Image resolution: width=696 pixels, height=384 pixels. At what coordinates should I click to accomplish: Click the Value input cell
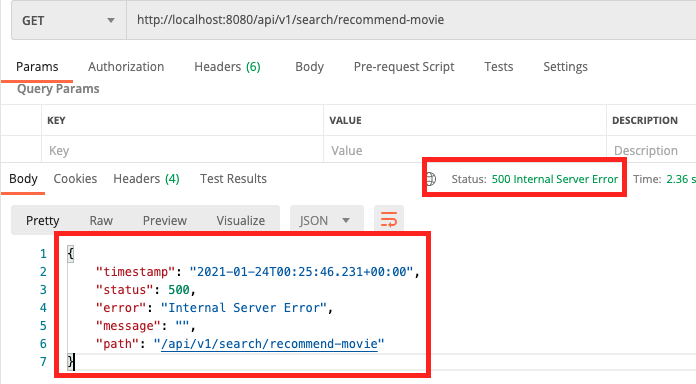[465, 150]
